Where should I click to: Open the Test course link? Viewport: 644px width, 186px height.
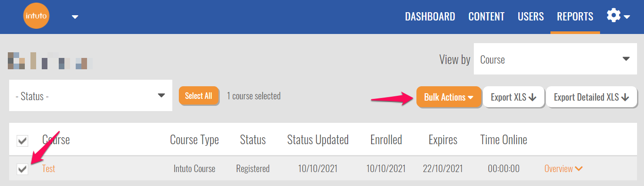(x=49, y=169)
